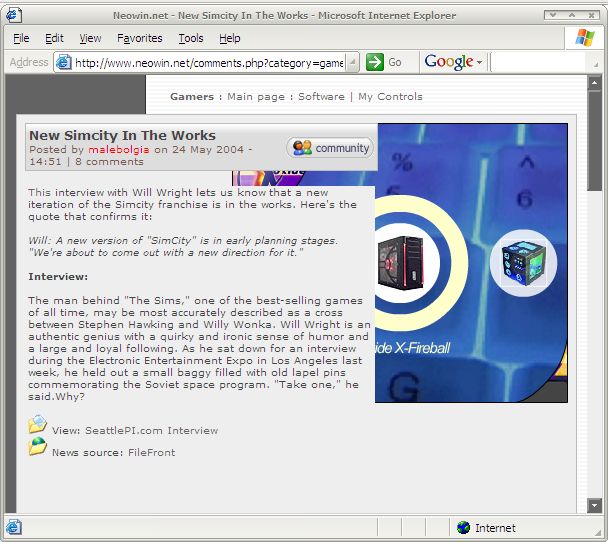Open the View menu
This screenshot has height=542, width=608.
click(90, 38)
